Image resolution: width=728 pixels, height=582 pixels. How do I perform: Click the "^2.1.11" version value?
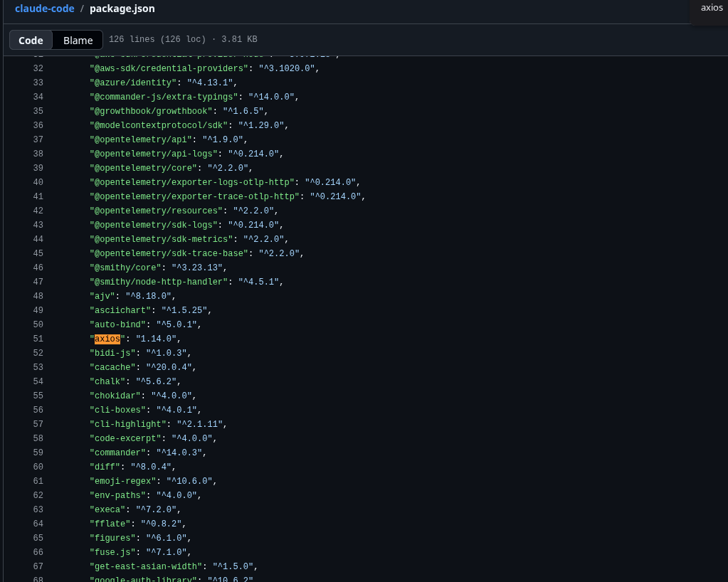200,424
